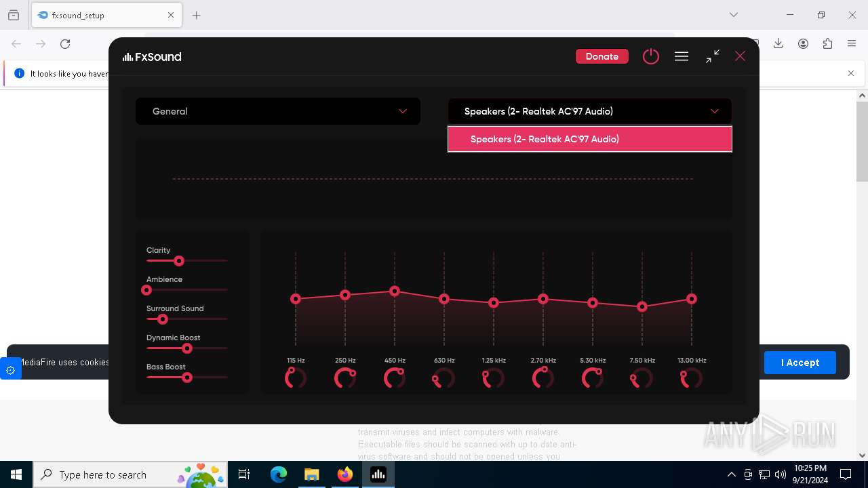
Task: Click the 630 Hz frequency knob
Action: coord(444,378)
